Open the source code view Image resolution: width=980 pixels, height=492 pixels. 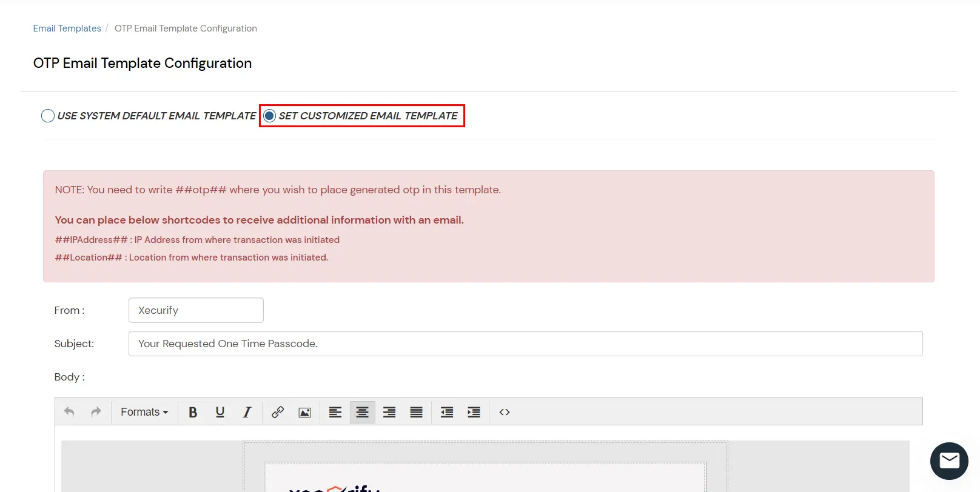point(505,412)
